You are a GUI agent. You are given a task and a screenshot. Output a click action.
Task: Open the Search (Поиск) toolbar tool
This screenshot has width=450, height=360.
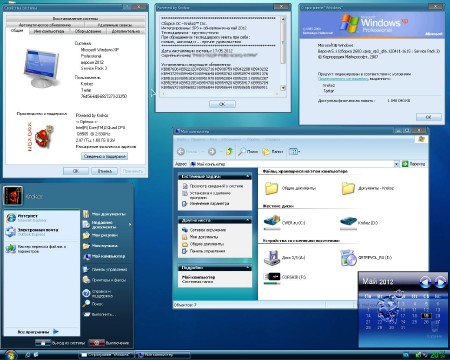point(248,152)
